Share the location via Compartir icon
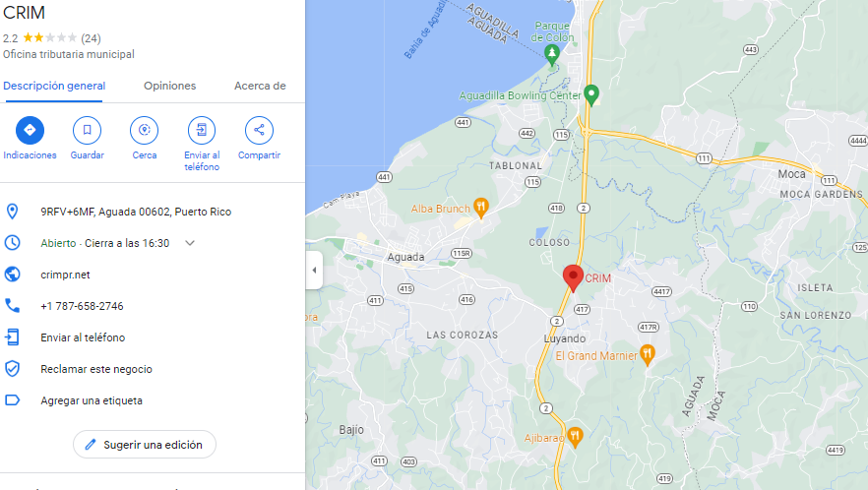 pos(259,130)
